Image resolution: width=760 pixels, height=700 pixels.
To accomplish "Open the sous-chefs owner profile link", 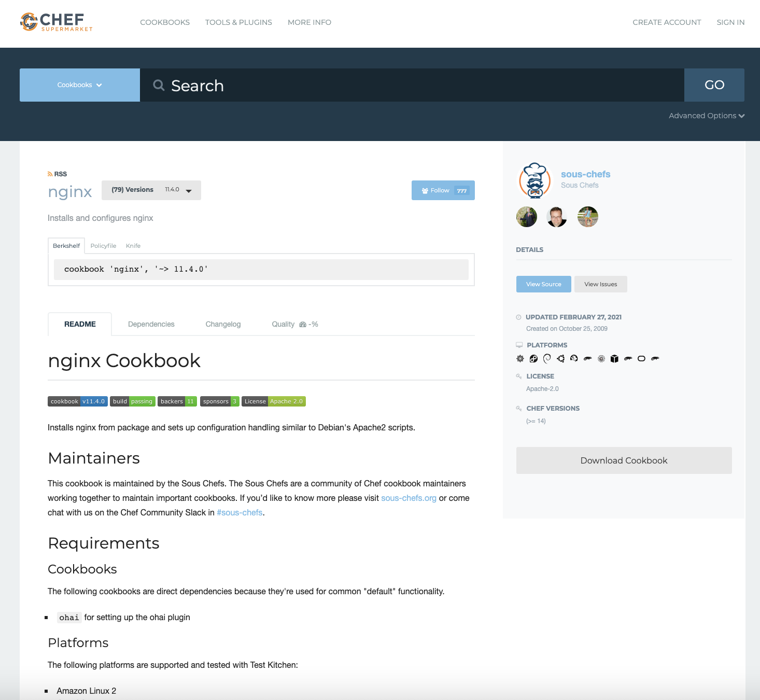I will [586, 174].
